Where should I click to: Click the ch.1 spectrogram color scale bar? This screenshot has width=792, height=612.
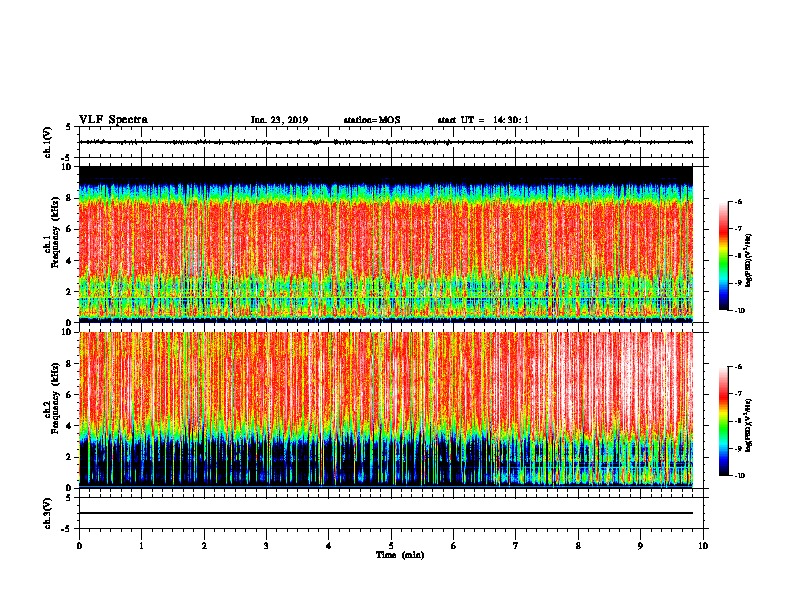tap(724, 256)
